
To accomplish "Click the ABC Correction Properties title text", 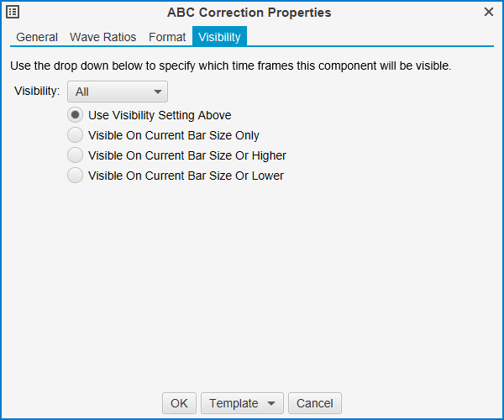I will 249,13.
